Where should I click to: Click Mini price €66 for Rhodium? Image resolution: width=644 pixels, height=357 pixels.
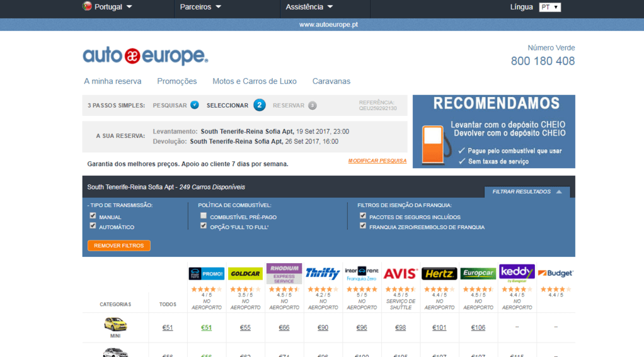(x=284, y=327)
